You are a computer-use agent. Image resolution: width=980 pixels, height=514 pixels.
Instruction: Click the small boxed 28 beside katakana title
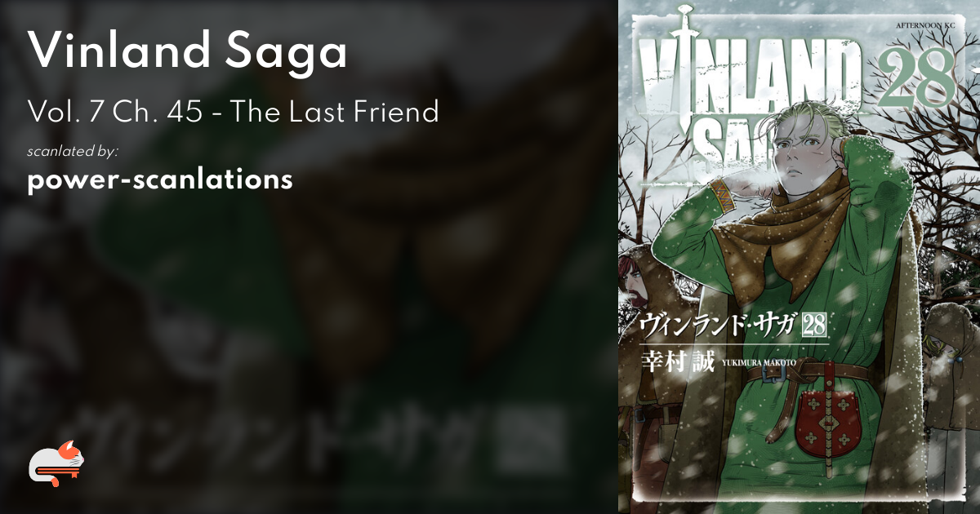tap(816, 325)
